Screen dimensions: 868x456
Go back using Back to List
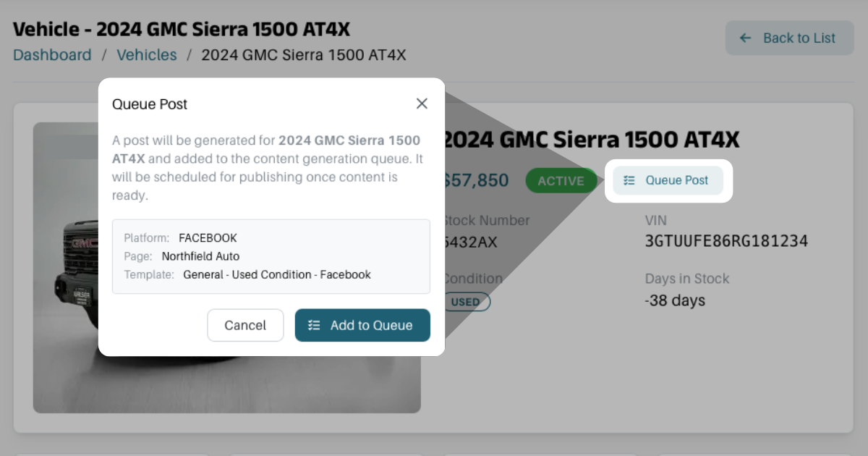tap(790, 38)
